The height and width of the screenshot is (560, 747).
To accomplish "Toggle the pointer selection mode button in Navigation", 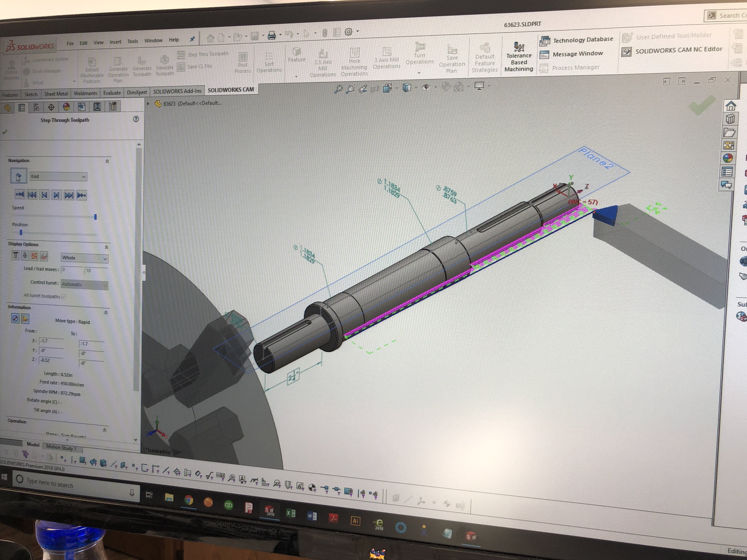I will point(18,176).
